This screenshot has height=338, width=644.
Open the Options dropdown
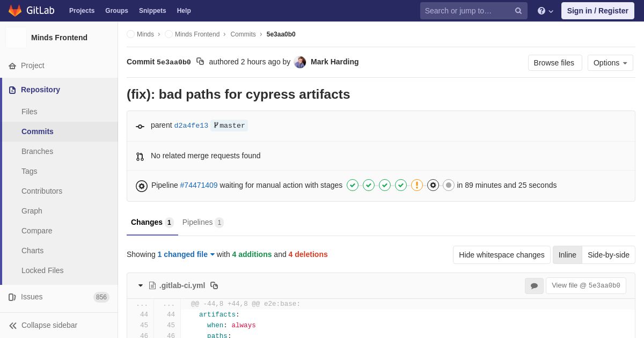(610, 63)
